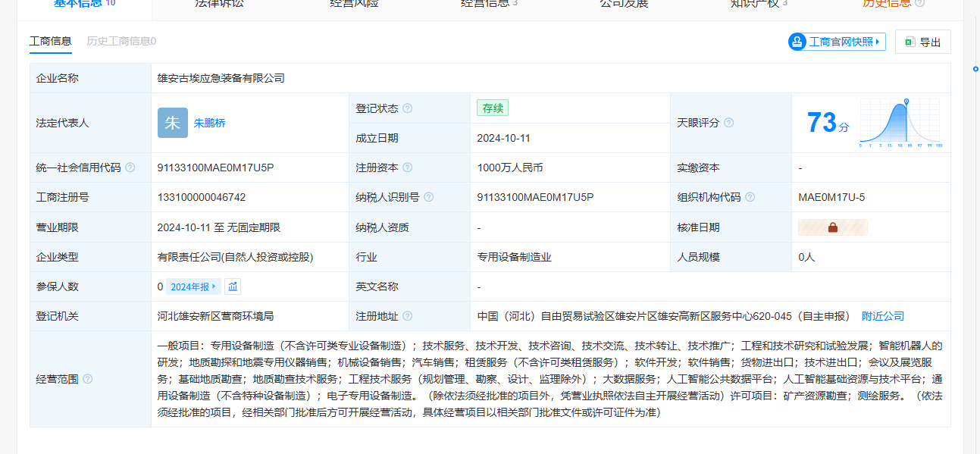980x454 pixels.
Task: Click the 导出 export button
Action: coord(922,42)
